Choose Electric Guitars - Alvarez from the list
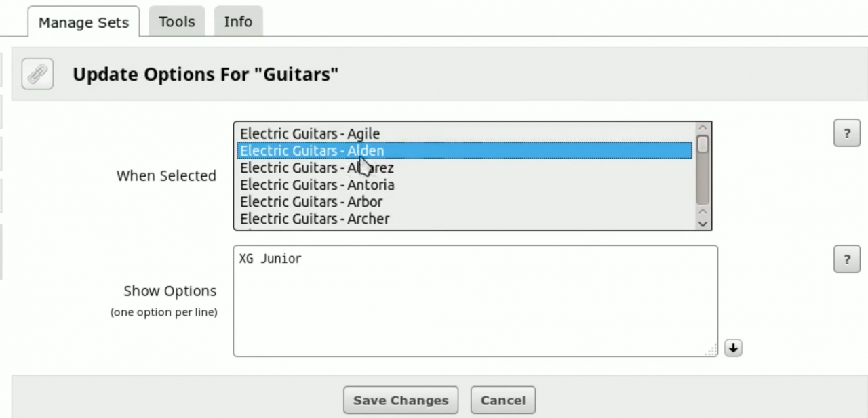The height and width of the screenshot is (418, 868). [317, 167]
